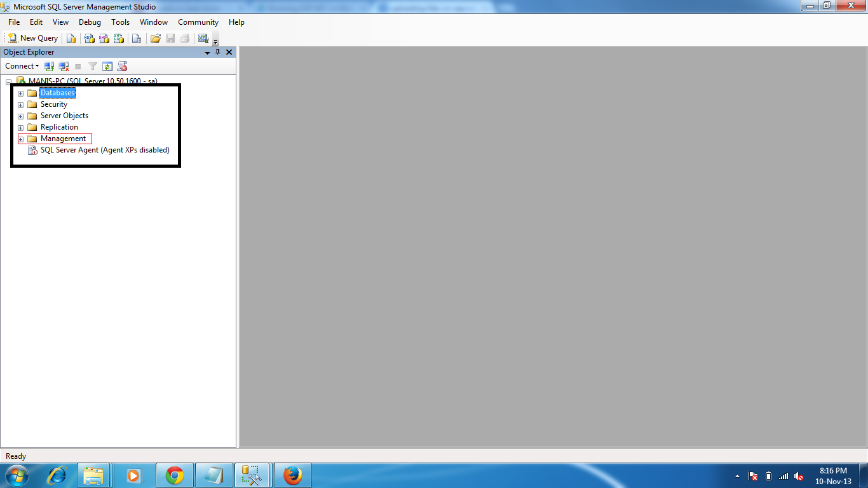Viewport: 868px width, 488px height.
Task: Click SQL Server Management Studio taskbar icon
Action: click(252, 475)
